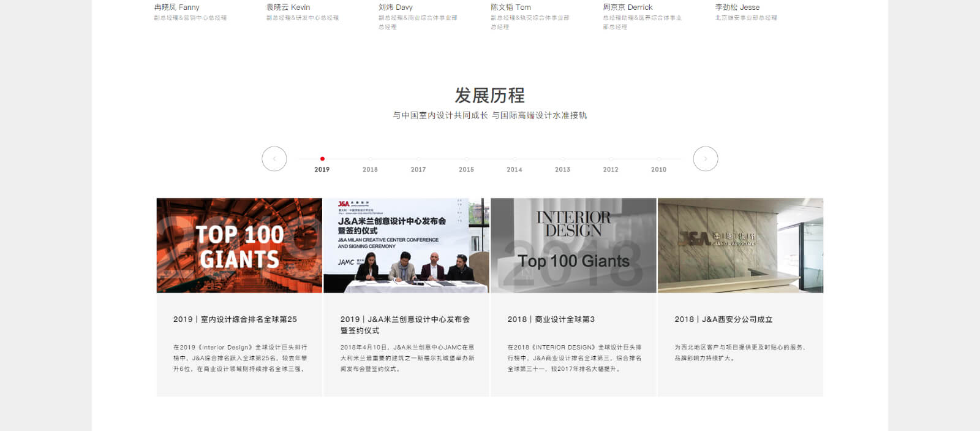The image size is (980, 431).
Task: Select team member 冉晓凤 Fanny
Action: (x=177, y=7)
